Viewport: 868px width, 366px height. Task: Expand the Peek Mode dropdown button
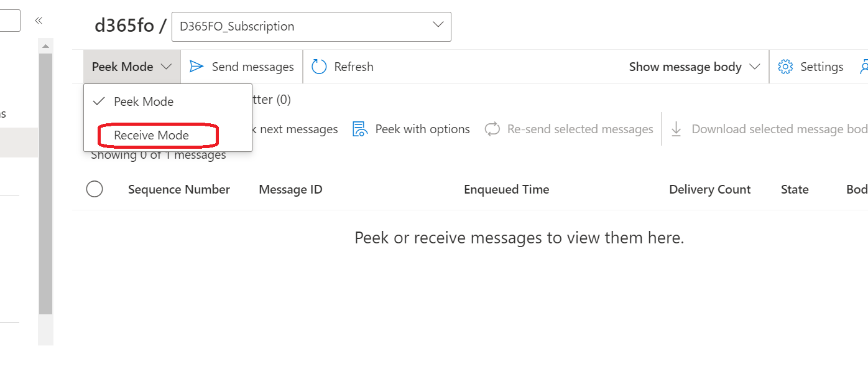[132, 67]
